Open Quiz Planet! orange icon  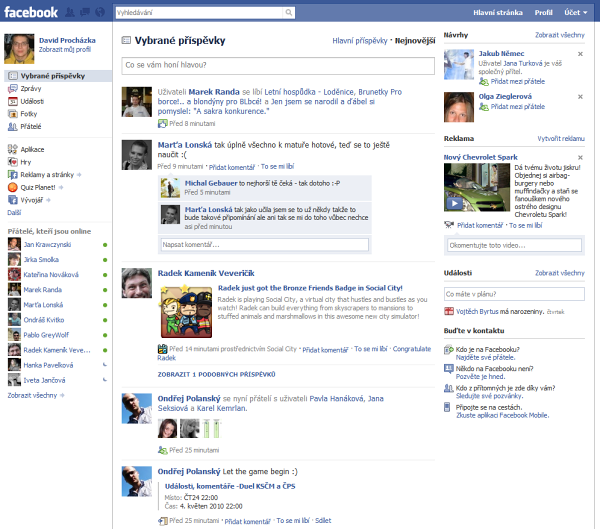tap(13, 187)
